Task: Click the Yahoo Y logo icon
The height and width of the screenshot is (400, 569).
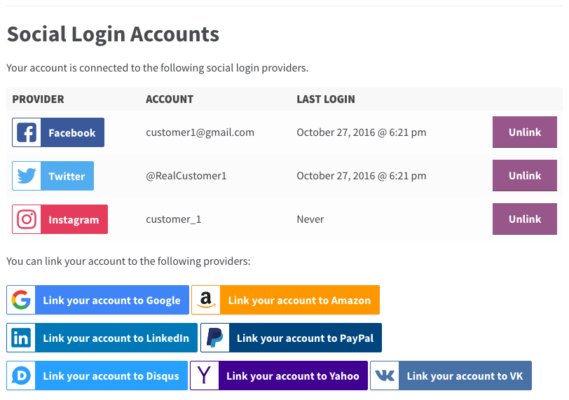Action: click(204, 376)
